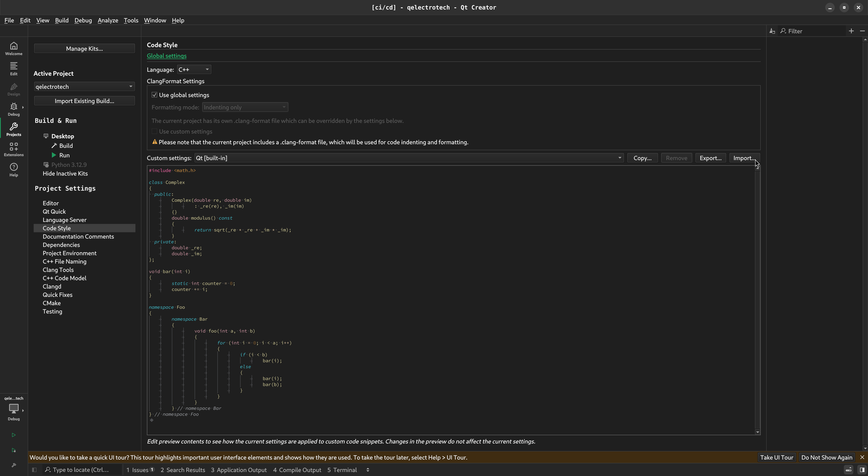Screen dimensions: 868x476
Task: Click Do Not Show Again button
Action: [x=827, y=457]
